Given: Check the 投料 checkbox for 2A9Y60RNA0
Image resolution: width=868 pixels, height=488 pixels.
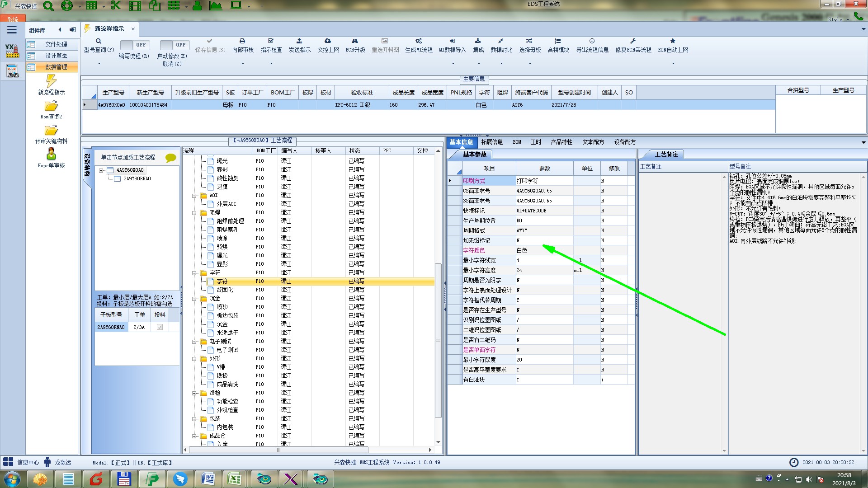Looking at the screenshot, I should tap(160, 327).
